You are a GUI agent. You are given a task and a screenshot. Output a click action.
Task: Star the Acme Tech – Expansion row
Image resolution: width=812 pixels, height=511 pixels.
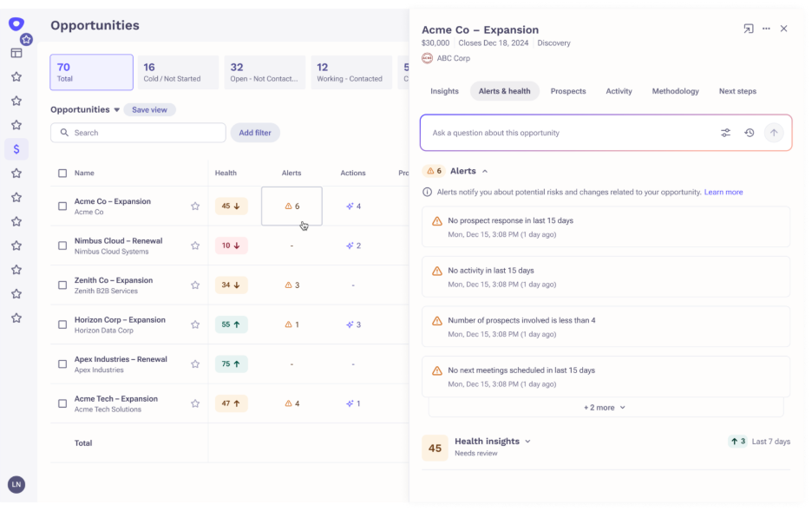[x=195, y=403]
